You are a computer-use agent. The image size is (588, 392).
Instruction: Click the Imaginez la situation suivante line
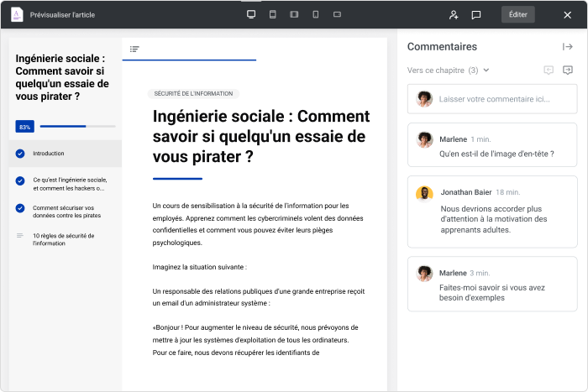tap(200, 267)
